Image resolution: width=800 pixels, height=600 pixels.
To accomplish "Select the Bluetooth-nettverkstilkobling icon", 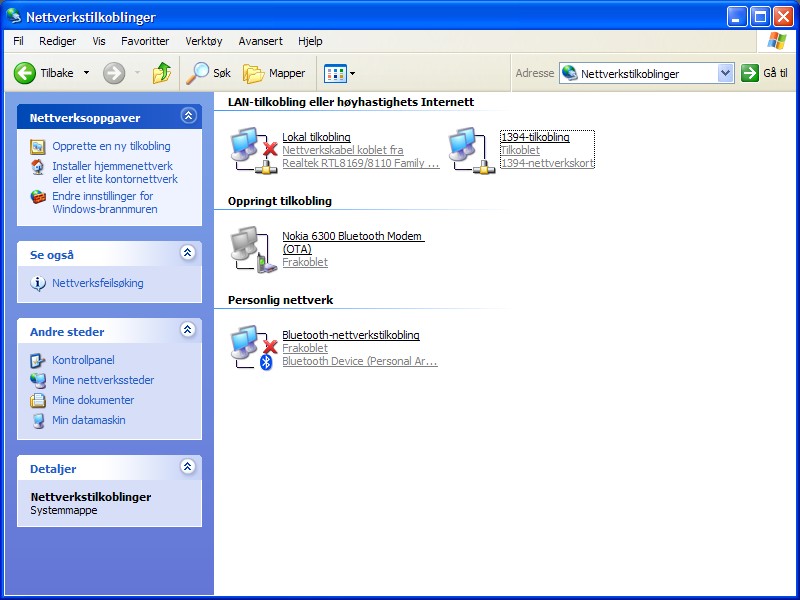I will (x=254, y=348).
